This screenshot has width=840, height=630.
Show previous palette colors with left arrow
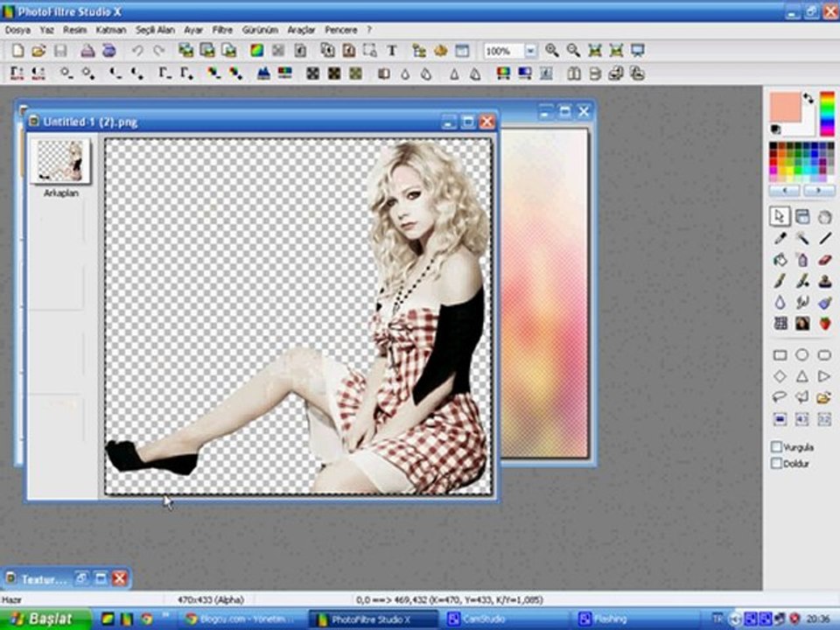click(786, 190)
